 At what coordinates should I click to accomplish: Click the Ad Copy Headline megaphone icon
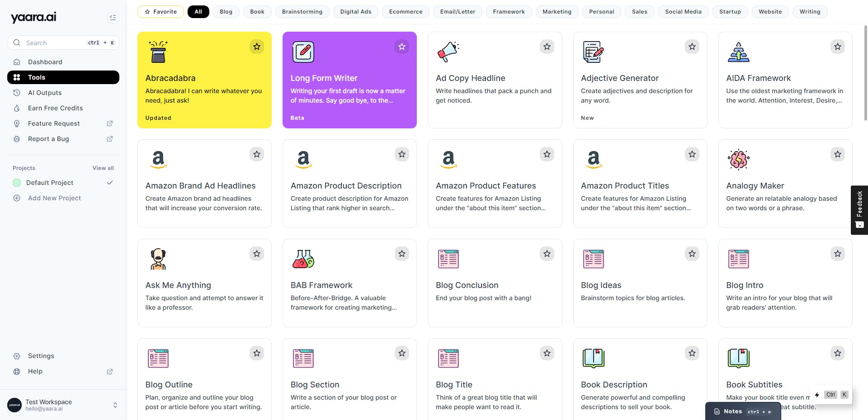448,52
